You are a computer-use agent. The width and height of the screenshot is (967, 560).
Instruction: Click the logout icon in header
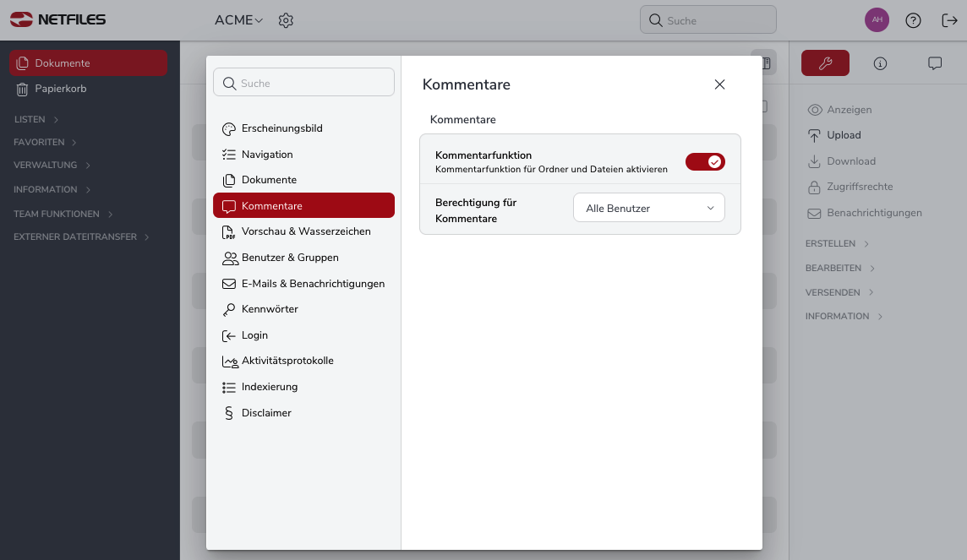coord(950,20)
